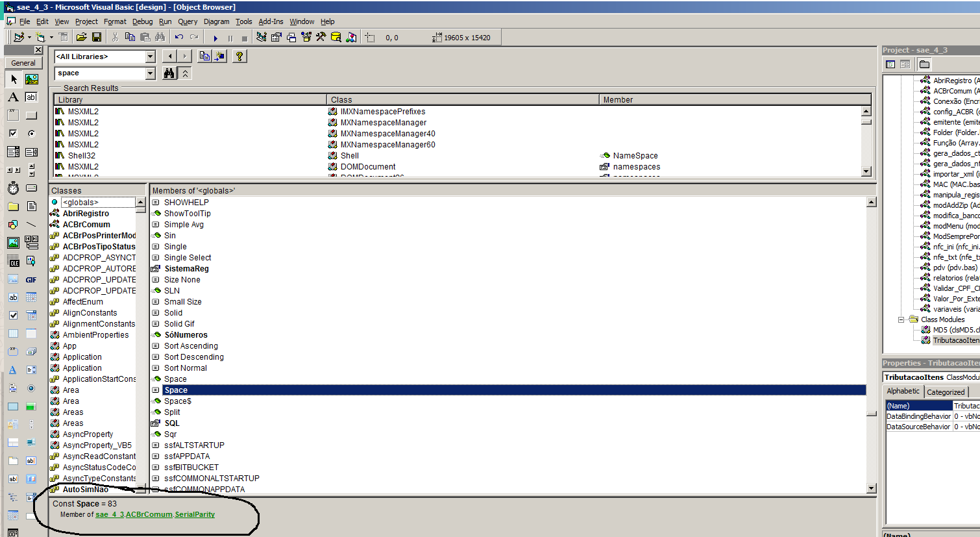
Task: Open the Add-Ins menu
Action: pyautogui.click(x=271, y=21)
